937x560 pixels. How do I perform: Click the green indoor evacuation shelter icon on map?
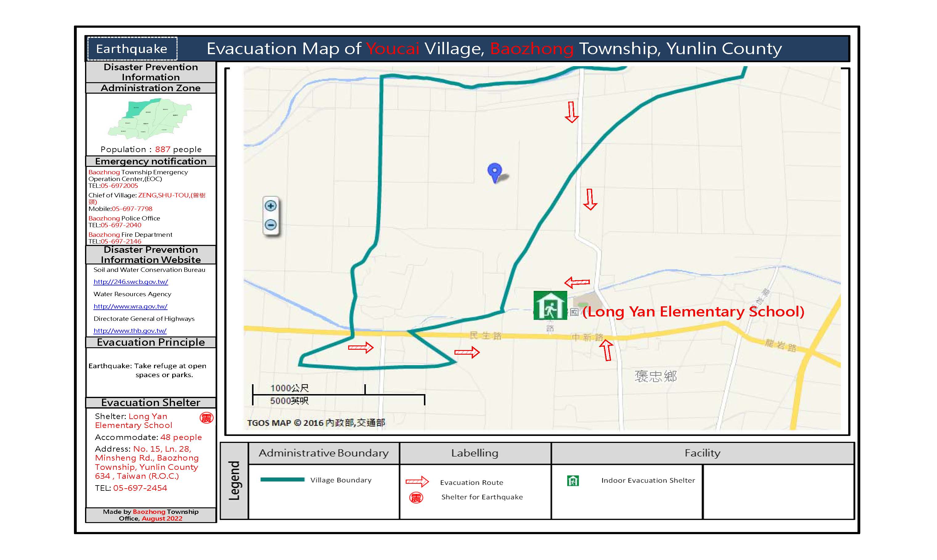click(550, 305)
